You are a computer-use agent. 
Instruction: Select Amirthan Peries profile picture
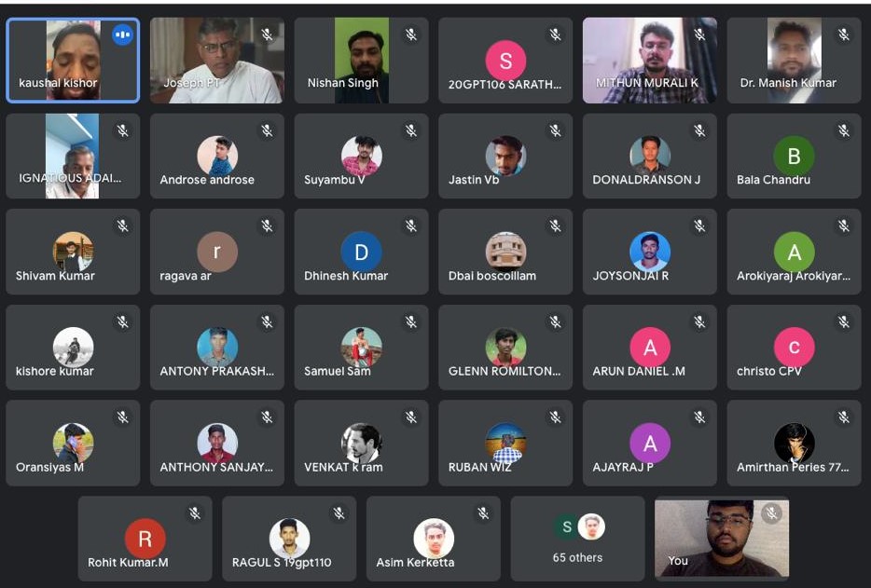tap(795, 443)
